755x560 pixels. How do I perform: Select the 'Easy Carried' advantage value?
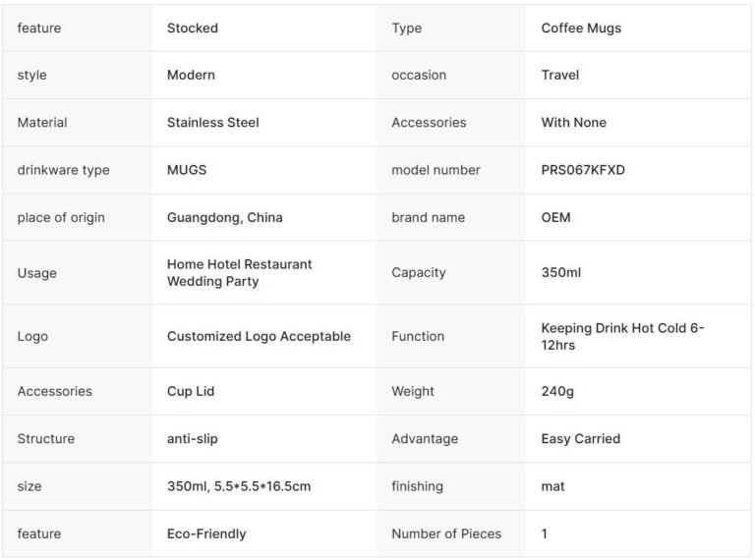(581, 438)
